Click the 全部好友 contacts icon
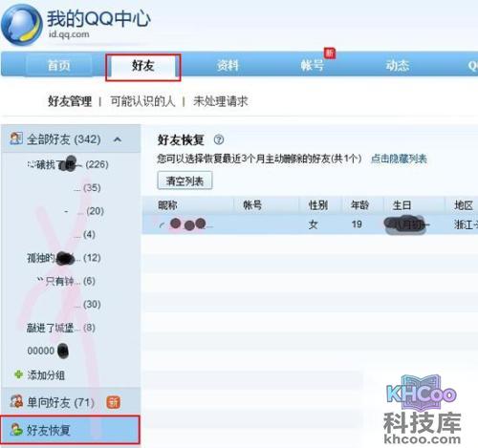This screenshot has width=478, height=448. pos(16,139)
